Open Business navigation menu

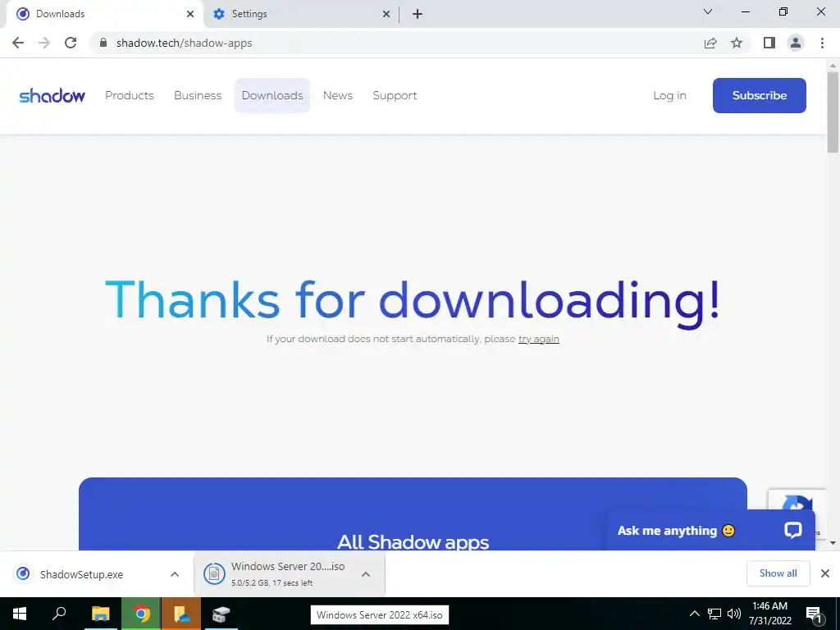click(x=198, y=95)
